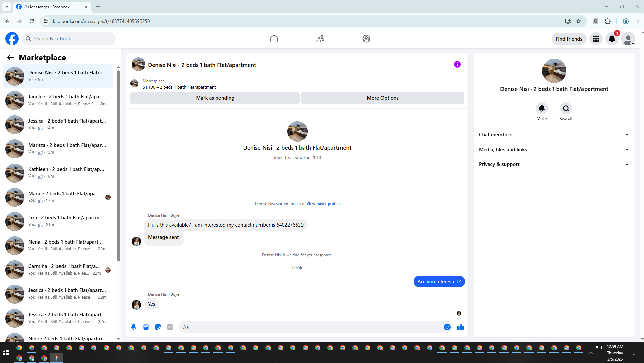Choose a sticker
This screenshot has width=644, height=363.
click(x=158, y=327)
